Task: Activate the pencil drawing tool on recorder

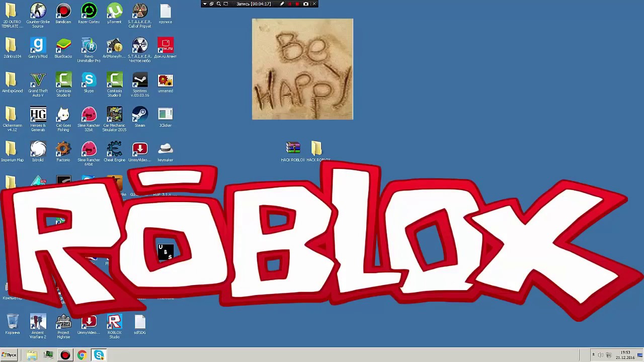Action: 282,4
